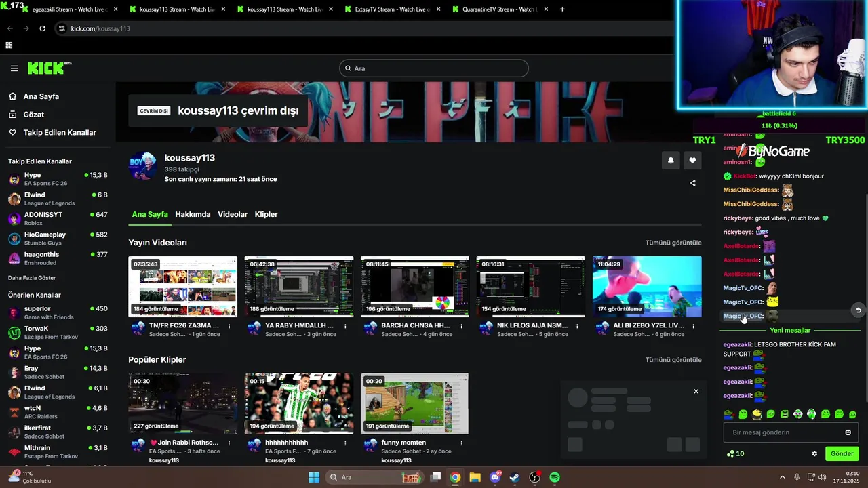
Task: Open chat settings gear icon
Action: [x=814, y=454]
